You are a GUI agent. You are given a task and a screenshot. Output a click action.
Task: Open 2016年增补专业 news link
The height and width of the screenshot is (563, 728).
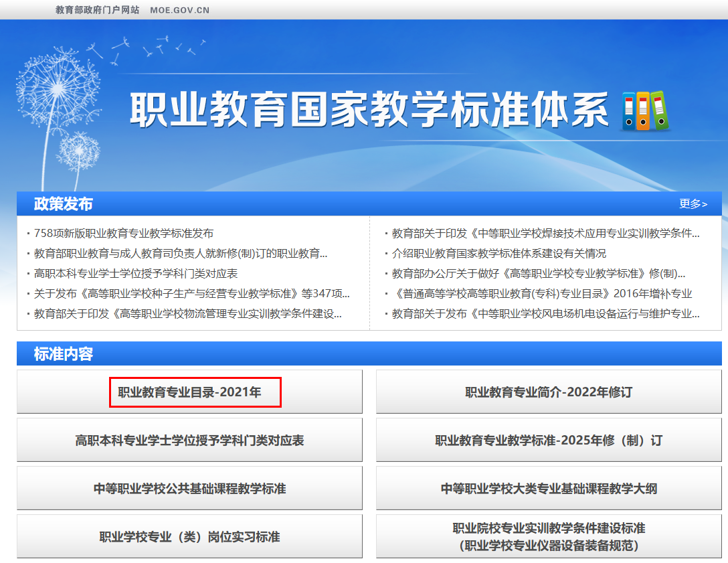pyautogui.click(x=542, y=294)
